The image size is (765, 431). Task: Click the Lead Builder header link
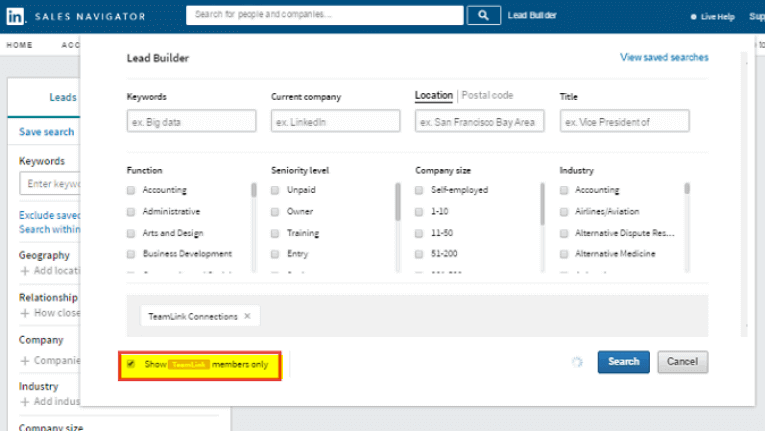click(x=532, y=15)
